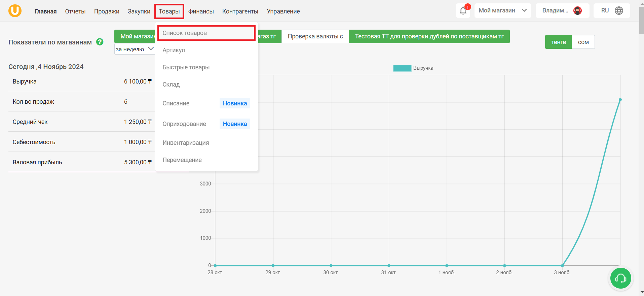Click Тестовая ТТ store button

click(429, 36)
